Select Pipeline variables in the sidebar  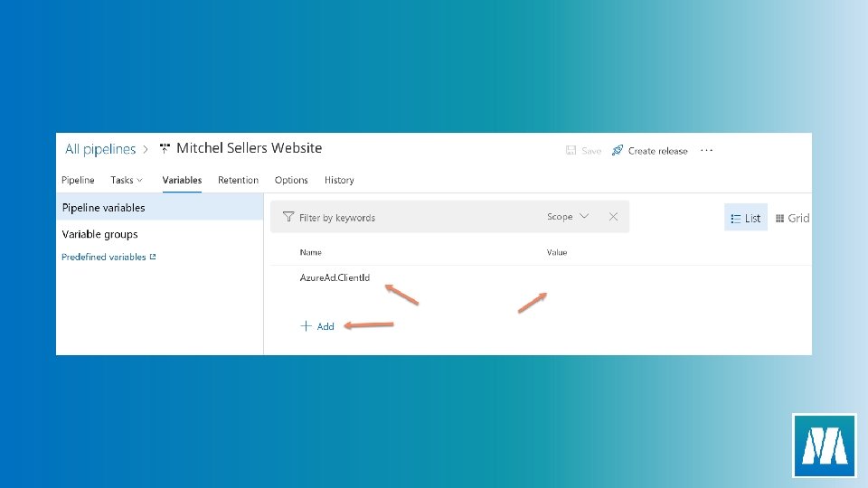click(x=160, y=208)
